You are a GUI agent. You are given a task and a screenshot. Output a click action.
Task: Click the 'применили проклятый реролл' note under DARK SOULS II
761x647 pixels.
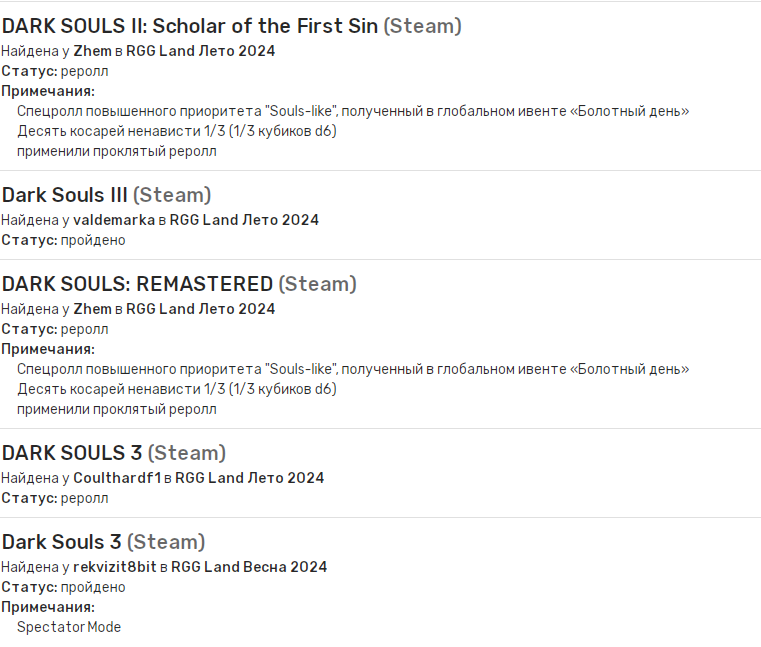coord(117,151)
